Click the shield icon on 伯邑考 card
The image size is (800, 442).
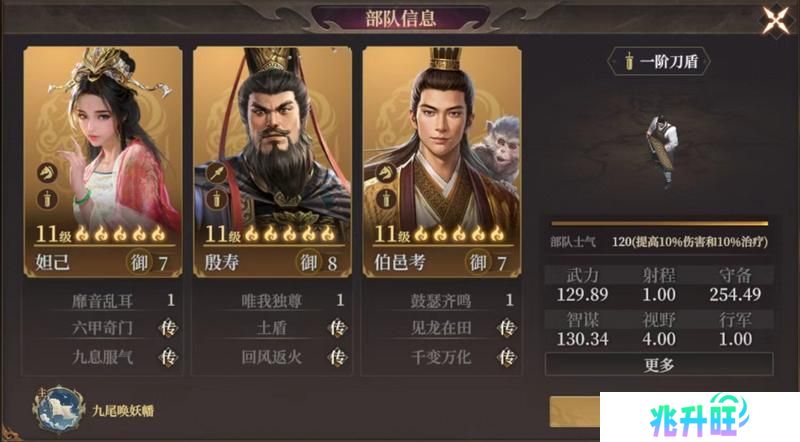(x=386, y=199)
